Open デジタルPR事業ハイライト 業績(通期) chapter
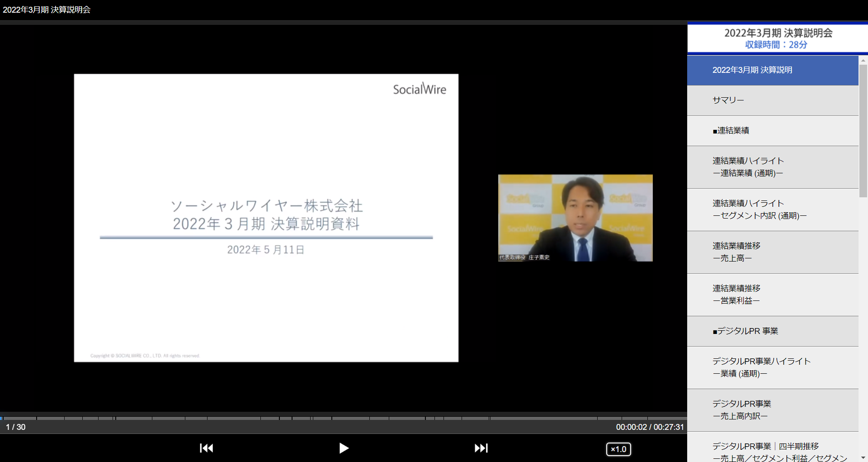The height and width of the screenshot is (462, 868). pos(773,367)
